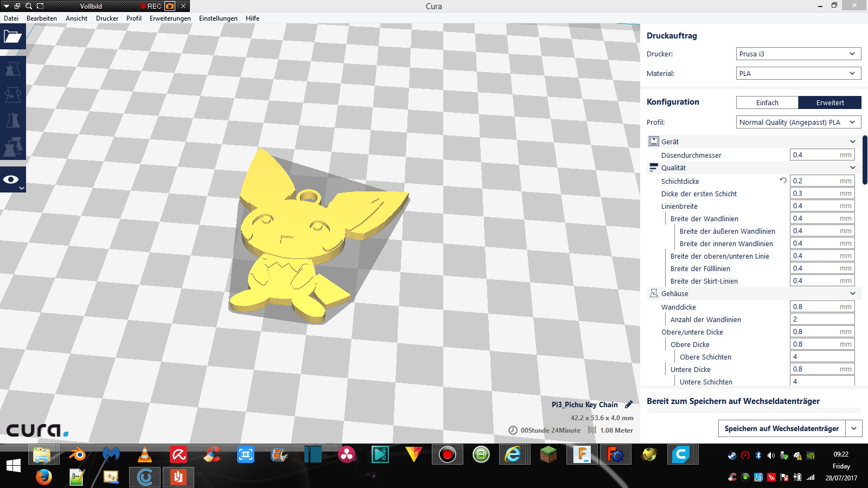Open Profil dropdown Normal Quality
The width and height of the screenshot is (868, 488).
(x=799, y=122)
